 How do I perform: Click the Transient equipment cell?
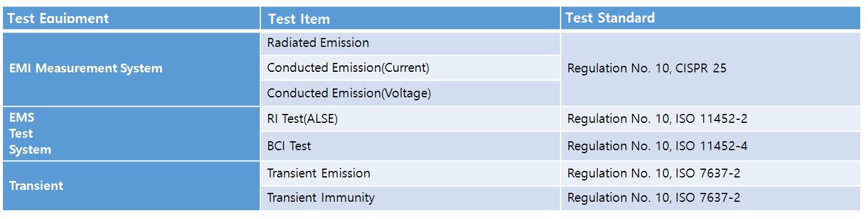pyautogui.click(x=131, y=186)
